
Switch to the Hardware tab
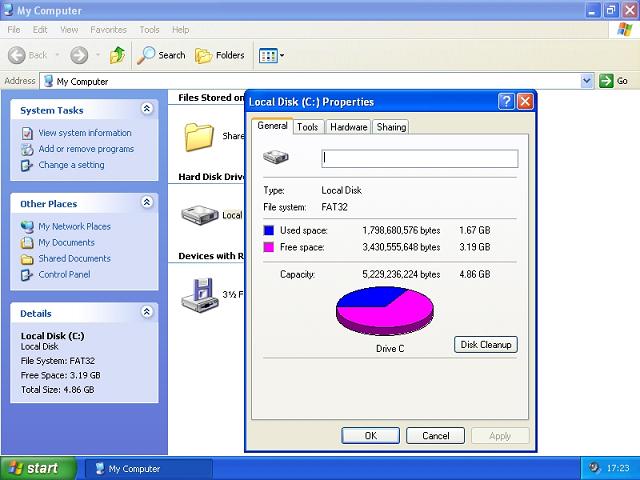(x=349, y=127)
